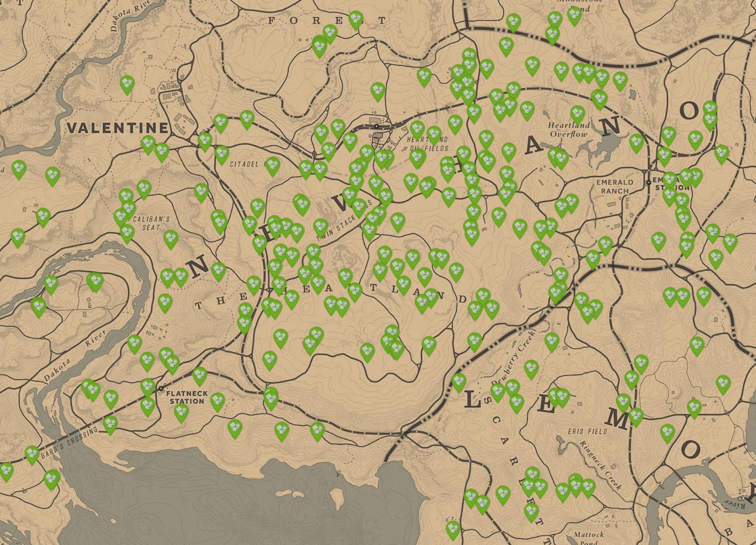
Task: Select the marker within the FOREST label text
Action: [356, 20]
